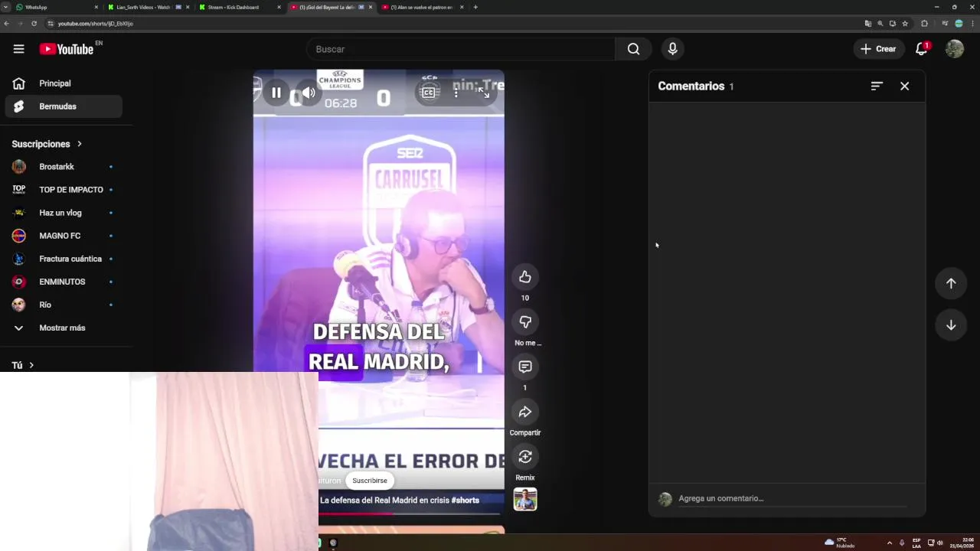Open the media controls icon in toolbar

point(946,24)
